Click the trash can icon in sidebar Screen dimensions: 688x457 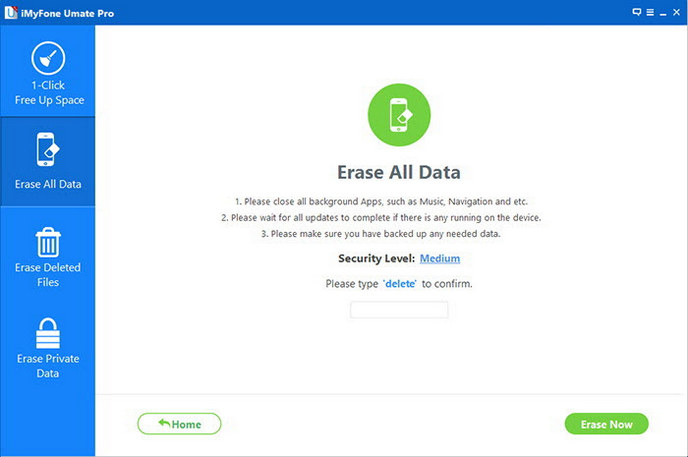48,242
